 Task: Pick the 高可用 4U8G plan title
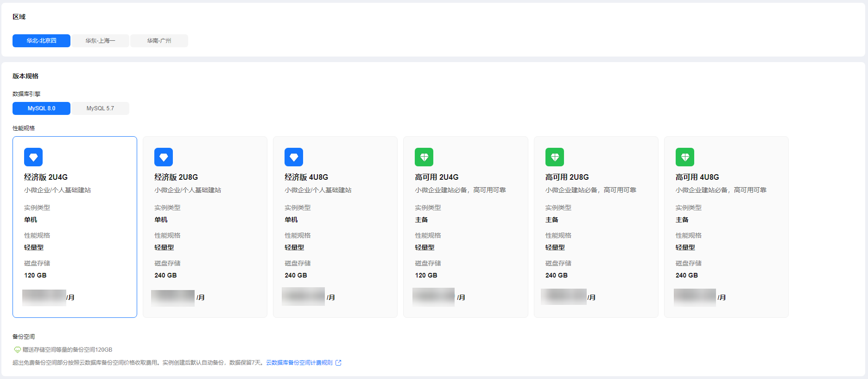(x=697, y=177)
